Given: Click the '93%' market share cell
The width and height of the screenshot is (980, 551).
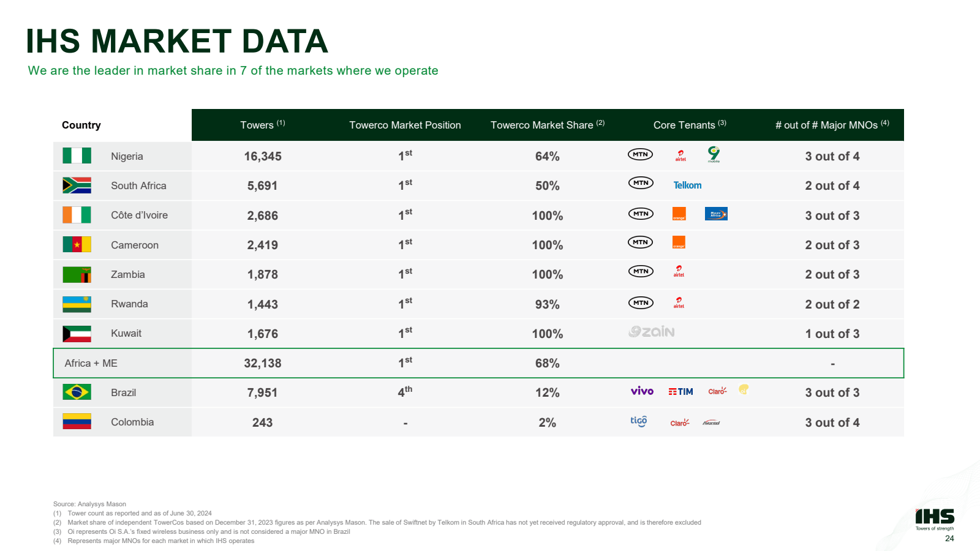Looking at the screenshot, I should click(x=548, y=304).
